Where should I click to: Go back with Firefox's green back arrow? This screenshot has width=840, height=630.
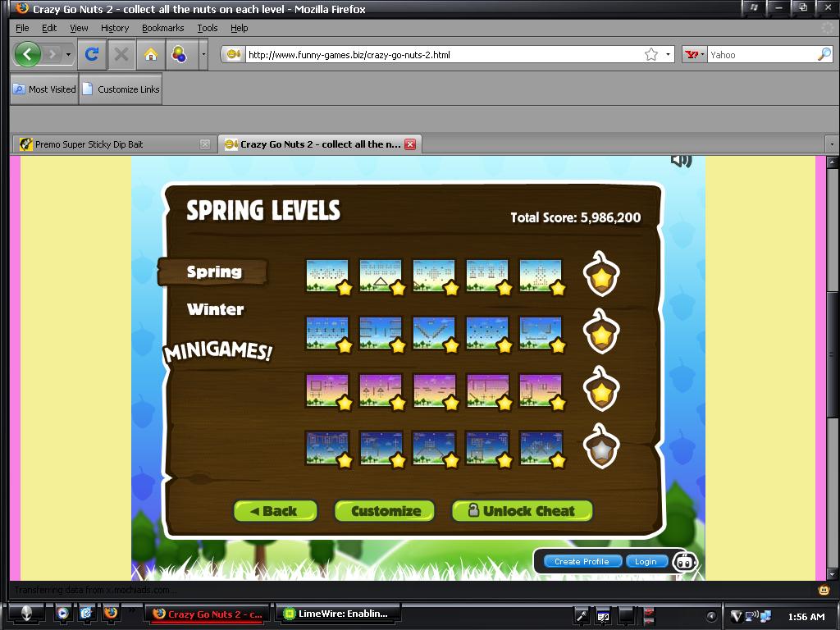click(27, 54)
